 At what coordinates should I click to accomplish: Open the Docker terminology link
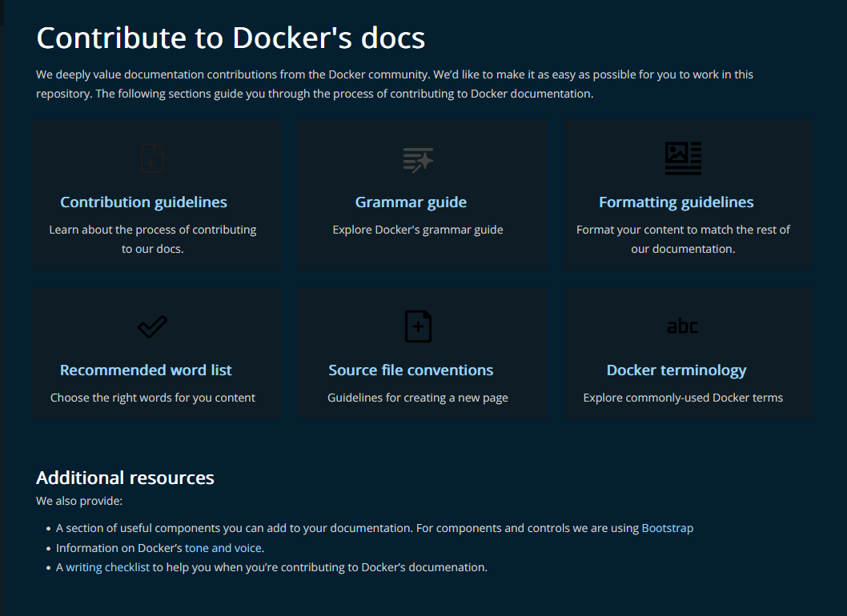pos(676,370)
